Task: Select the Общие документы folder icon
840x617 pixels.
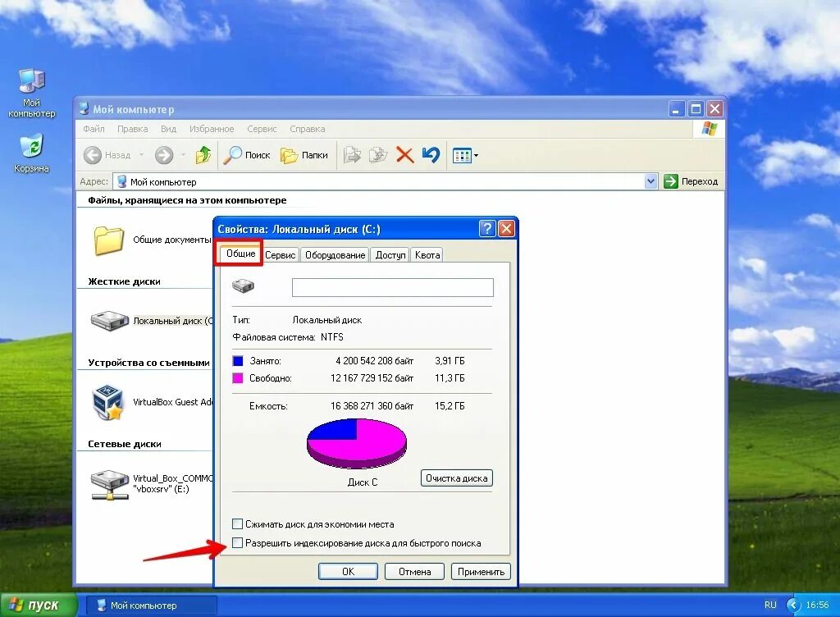Action: point(109,240)
